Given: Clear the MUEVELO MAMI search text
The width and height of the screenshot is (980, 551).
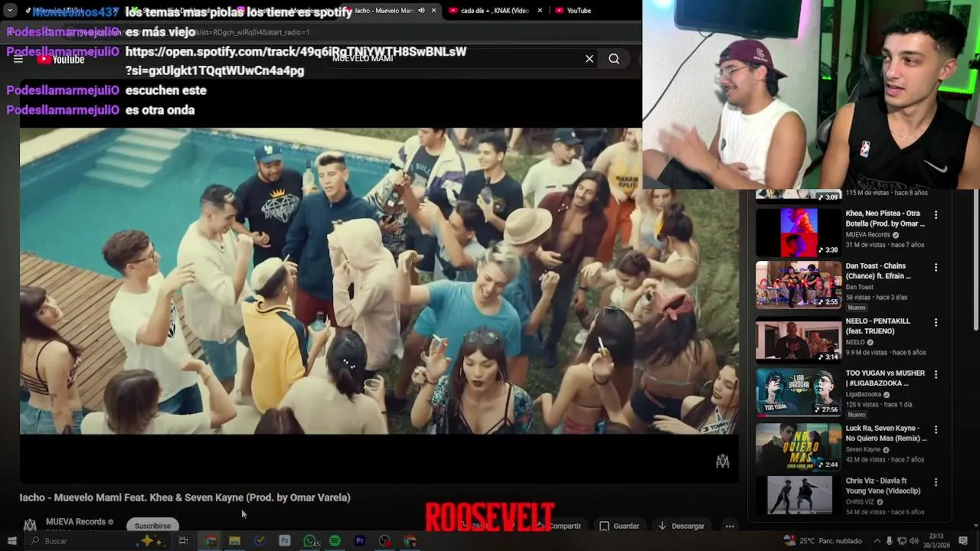Looking at the screenshot, I should (x=590, y=59).
